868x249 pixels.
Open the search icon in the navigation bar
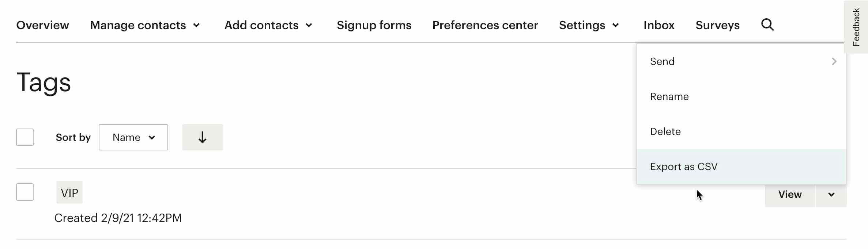coord(767,25)
